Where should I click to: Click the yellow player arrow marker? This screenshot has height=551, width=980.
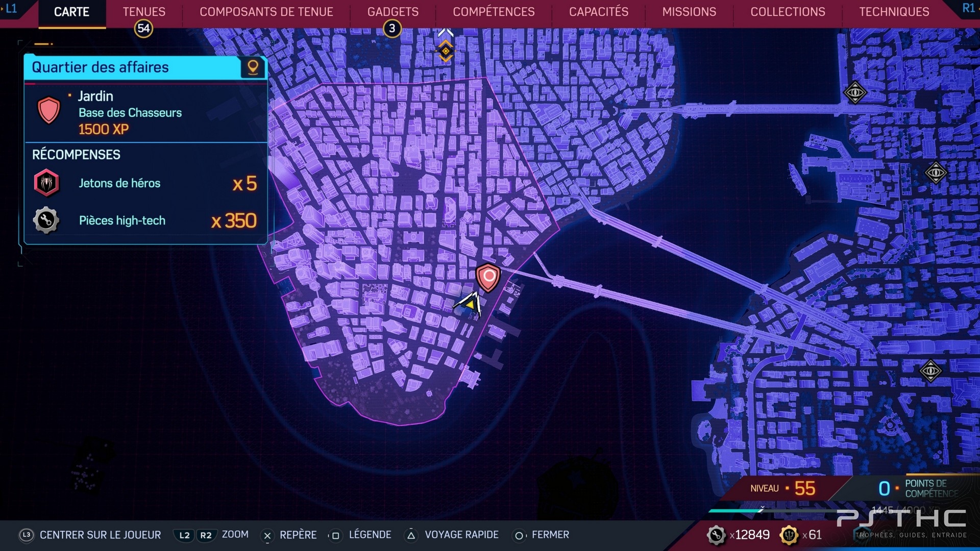pyautogui.click(x=470, y=305)
